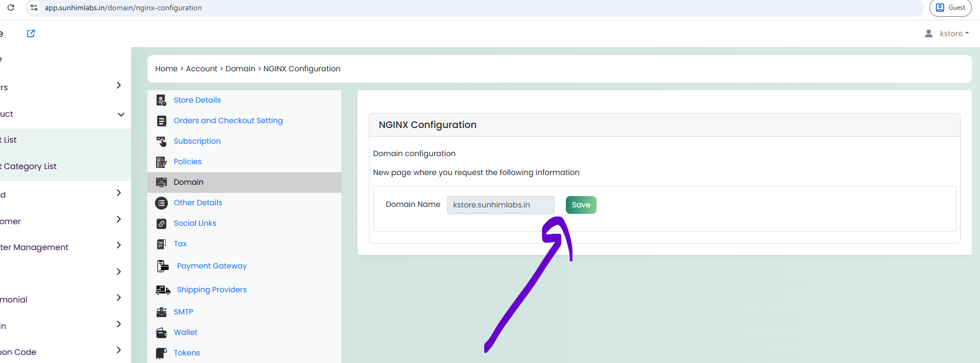The width and height of the screenshot is (980, 363).
Task: Click the Orders and Checkout Setting icon
Action: click(161, 121)
